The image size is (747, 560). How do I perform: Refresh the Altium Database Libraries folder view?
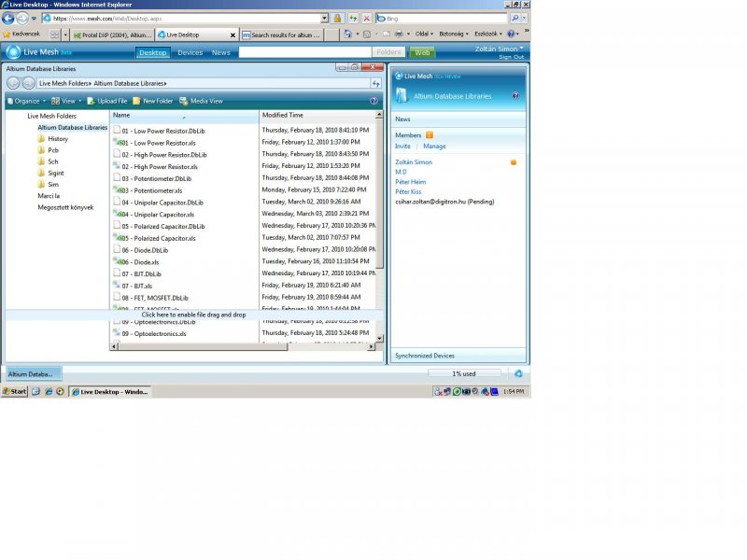tap(376, 83)
